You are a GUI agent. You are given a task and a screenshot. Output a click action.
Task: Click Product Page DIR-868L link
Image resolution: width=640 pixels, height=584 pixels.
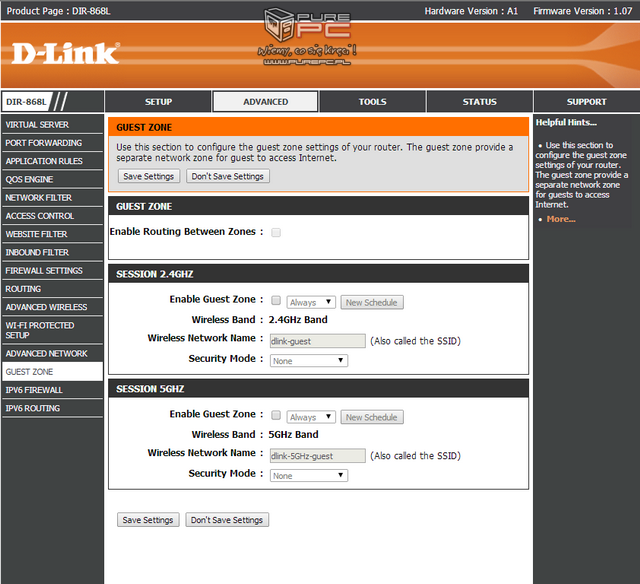(x=58, y=11)
